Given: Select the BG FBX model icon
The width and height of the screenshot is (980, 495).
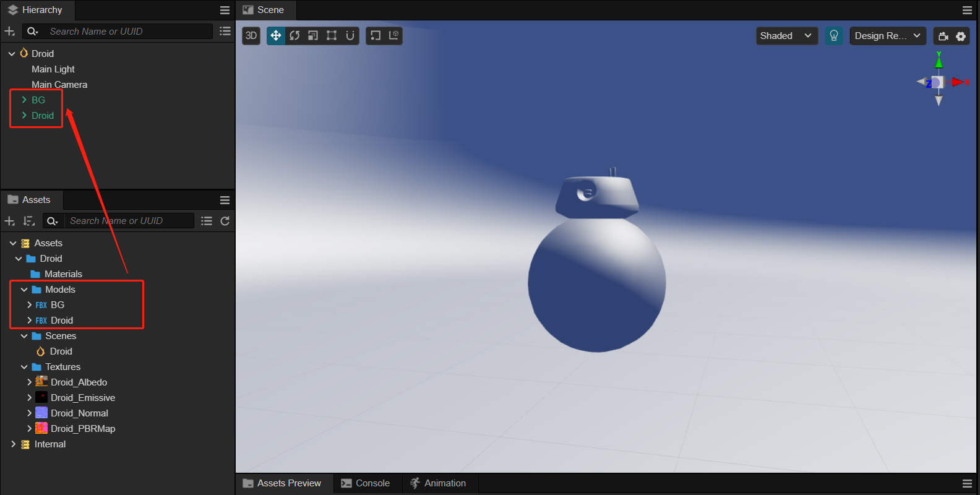Looking at the screenshot, I should tap(41, 305).
